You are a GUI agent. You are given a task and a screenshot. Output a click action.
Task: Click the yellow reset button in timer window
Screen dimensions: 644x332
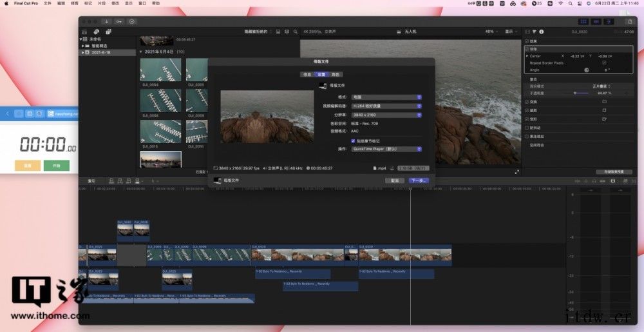pyautogui.click(x=28, y=166)
